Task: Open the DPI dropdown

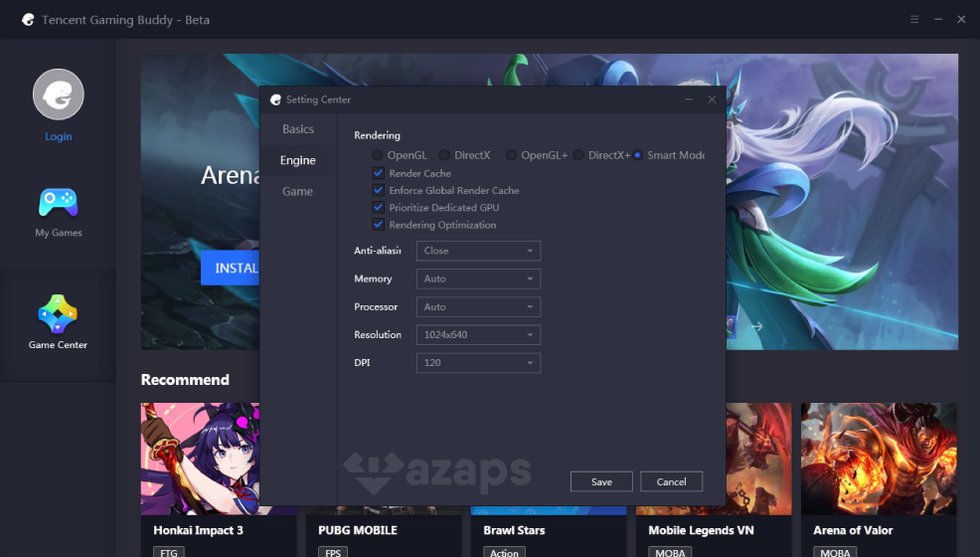Action: [x=478, y=363]
